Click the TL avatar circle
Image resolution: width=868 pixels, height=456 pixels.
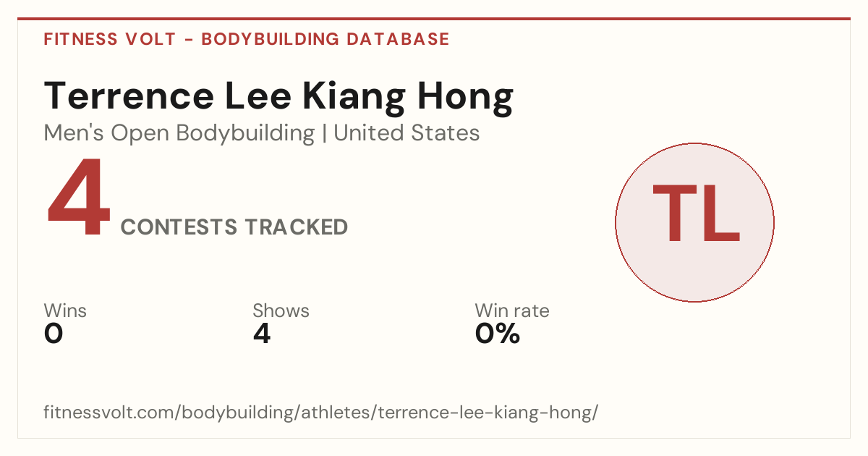coord(694,222)
